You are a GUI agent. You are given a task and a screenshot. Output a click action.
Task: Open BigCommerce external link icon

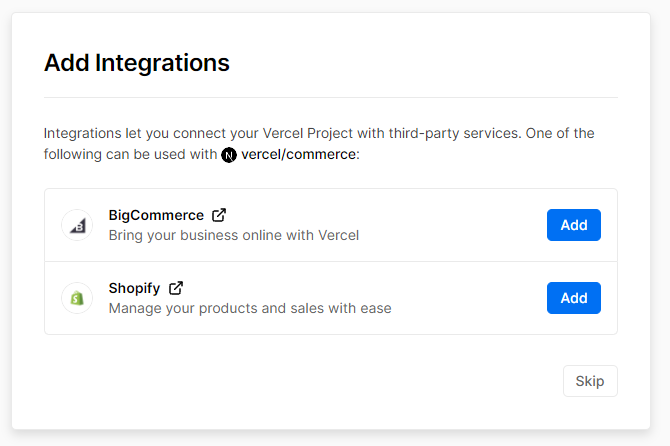point(219,215)
